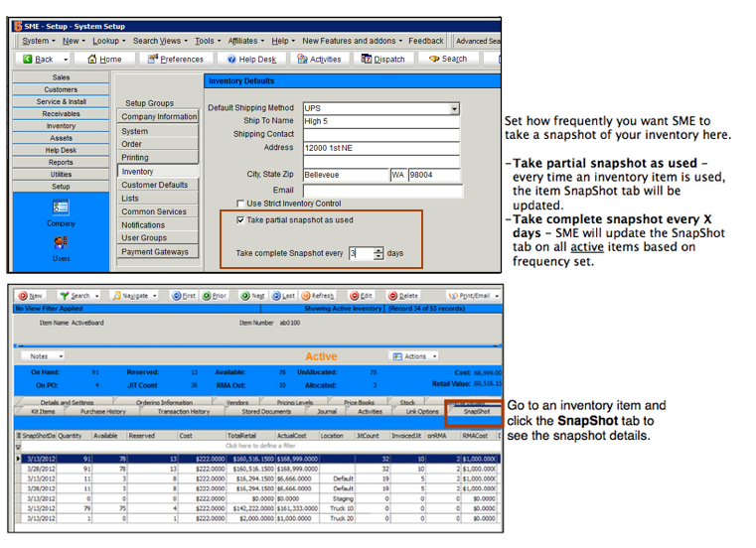Open the Dispatch toolbar item
The image size is (756, 548).
click(383, 59)
